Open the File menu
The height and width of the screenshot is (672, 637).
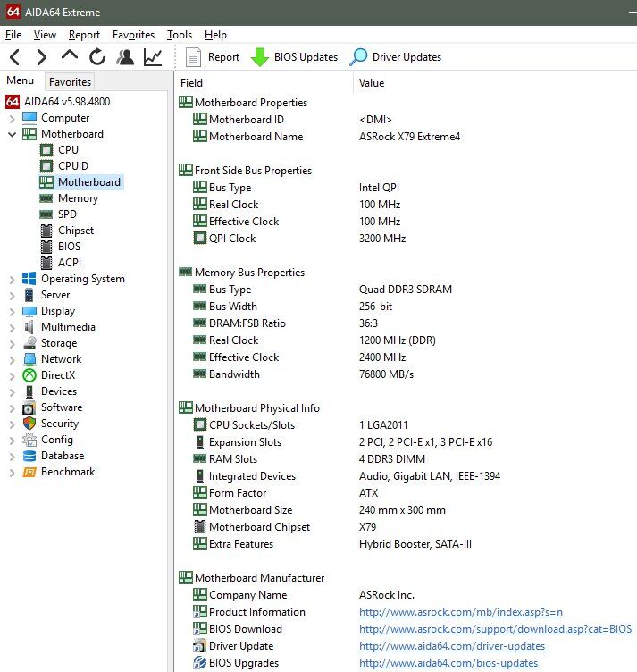point(13,35)
